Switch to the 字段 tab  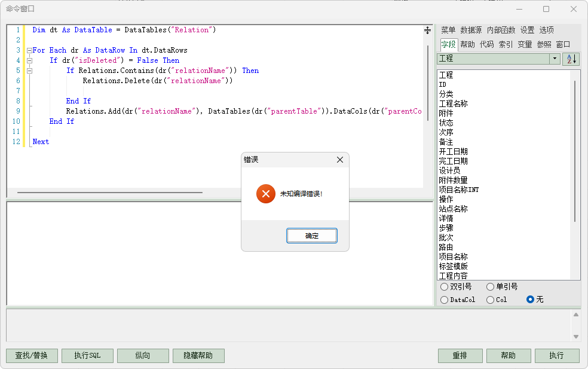click(x=449, y=44)
